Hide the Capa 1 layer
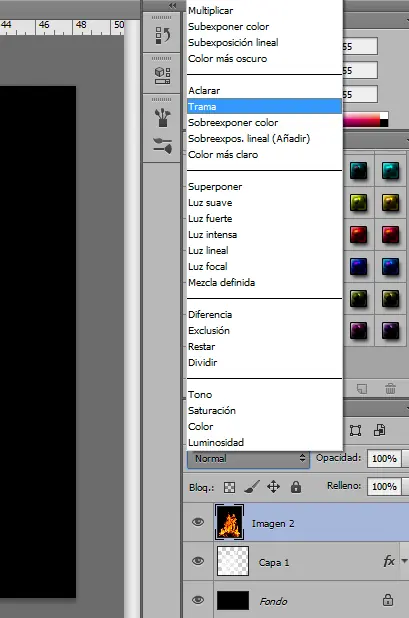409x618 pixels. tap(198, 561)
